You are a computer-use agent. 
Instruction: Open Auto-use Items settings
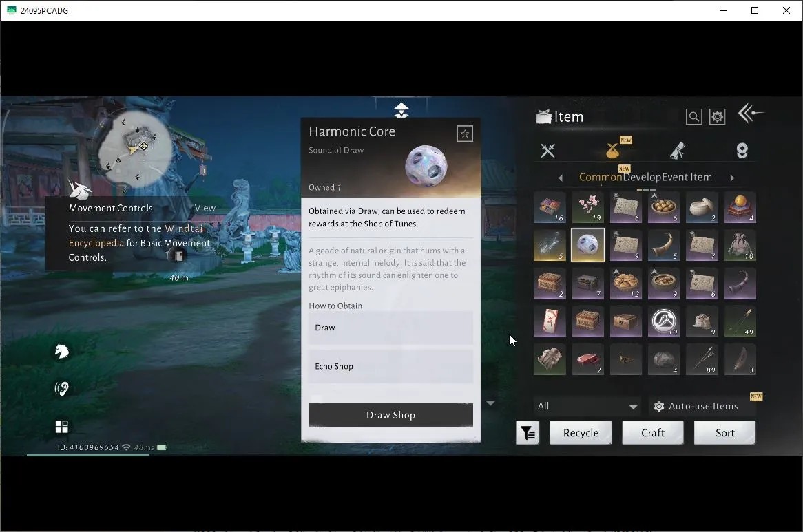(702, 406)
